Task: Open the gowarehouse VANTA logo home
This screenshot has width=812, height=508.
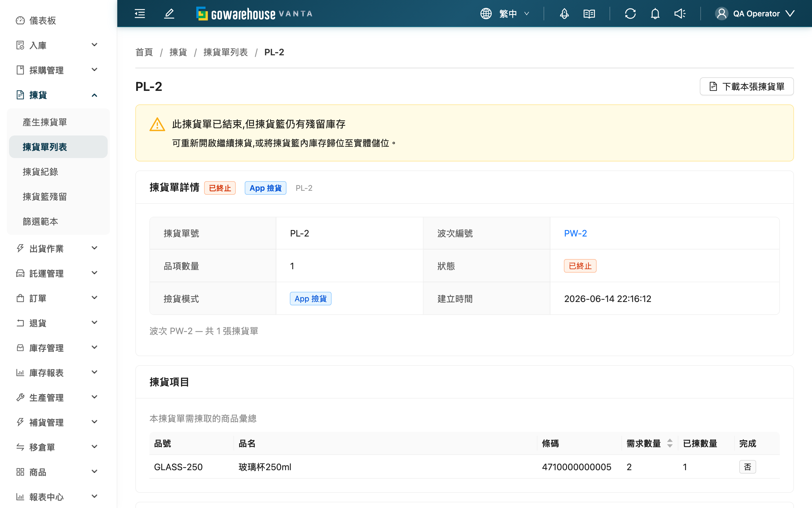Action: [x=254, y=14]
